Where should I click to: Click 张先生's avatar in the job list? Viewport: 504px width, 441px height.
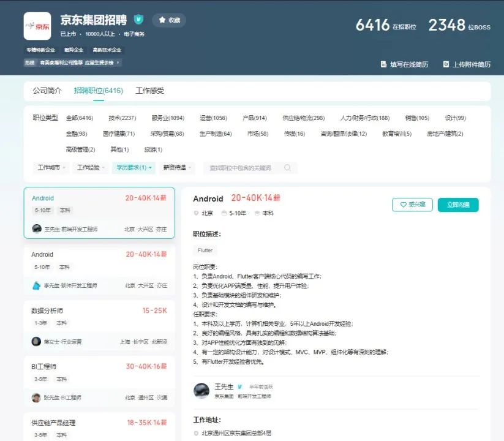click(36, 398)
